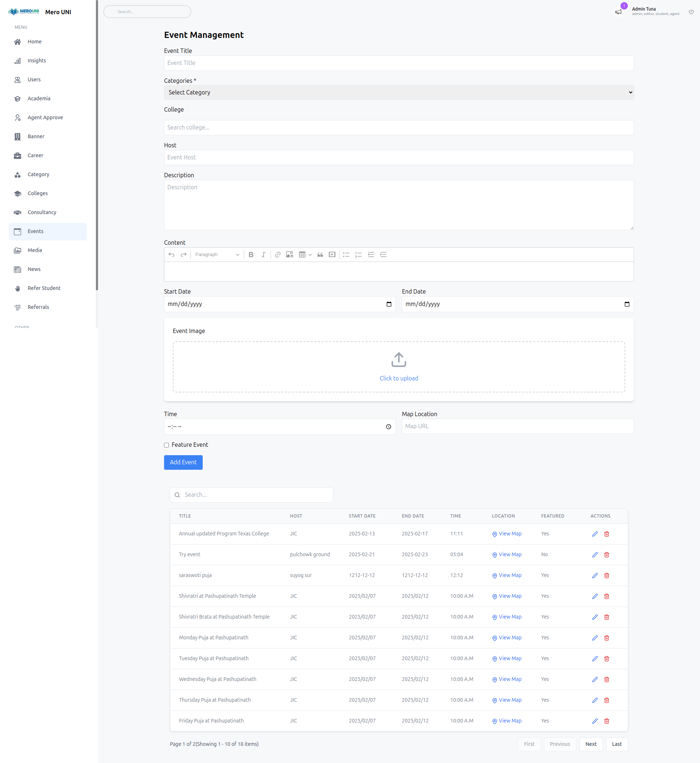Toggle bold formatting in the content editor
The image size is (700, 763).
(x=251, y=254)
